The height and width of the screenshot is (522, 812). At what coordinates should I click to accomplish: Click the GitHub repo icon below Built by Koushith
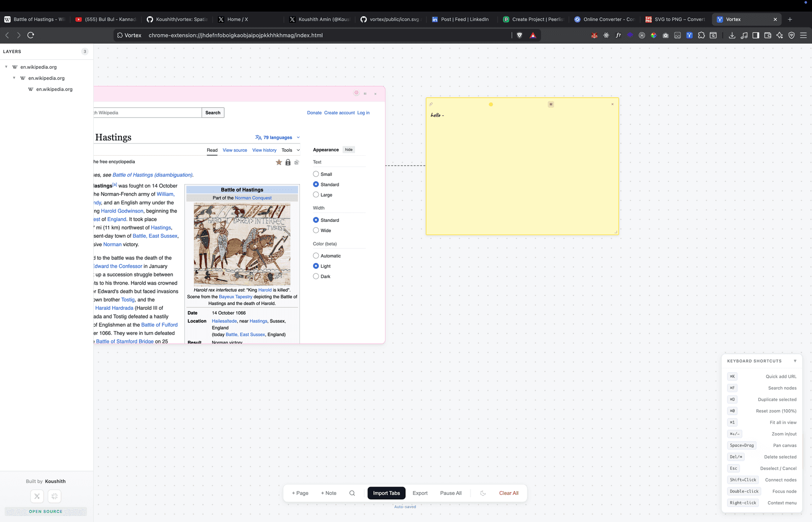point(54,496)
